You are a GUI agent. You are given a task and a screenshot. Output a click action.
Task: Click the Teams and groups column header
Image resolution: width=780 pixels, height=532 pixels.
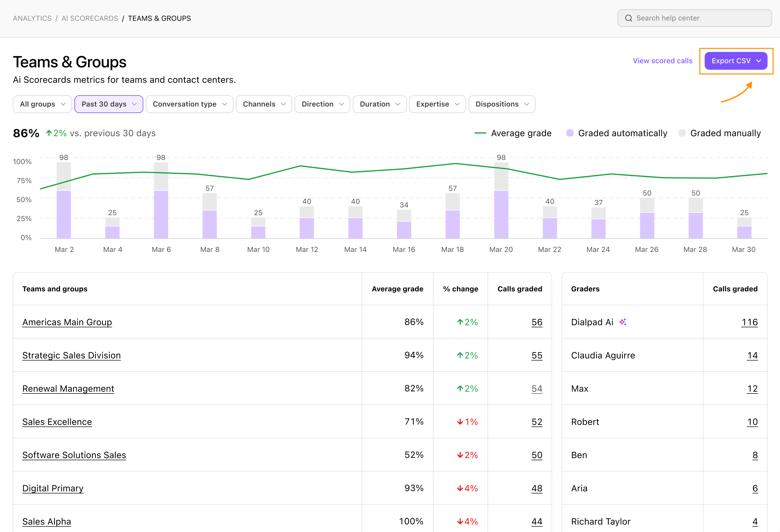(x=55, y=289)
